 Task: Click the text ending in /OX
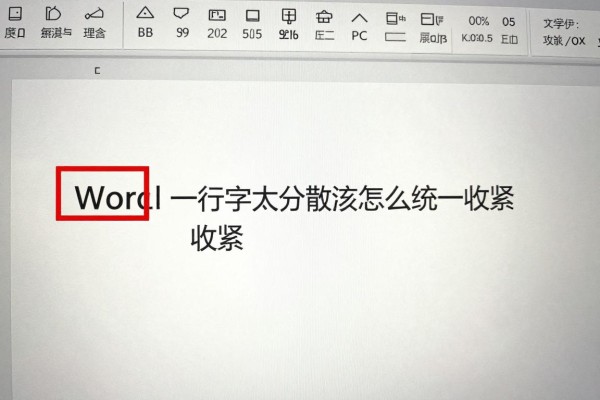tap(564, 41)
